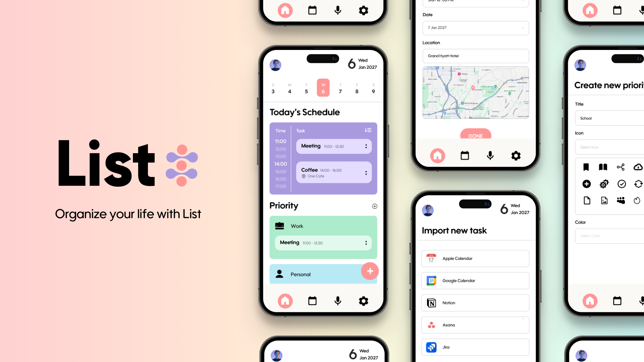Open settings gear icon in navigation
The image size is (644, 362).
tap(364, 301)
